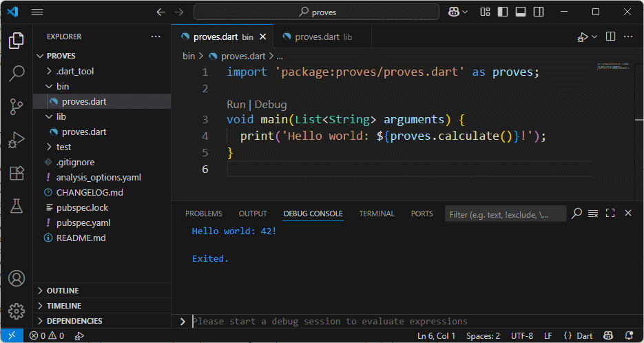The image size is (644, 343).
Task: Open the Customize Layout icon
Action: pyautogui.click(x=485, y=12)
